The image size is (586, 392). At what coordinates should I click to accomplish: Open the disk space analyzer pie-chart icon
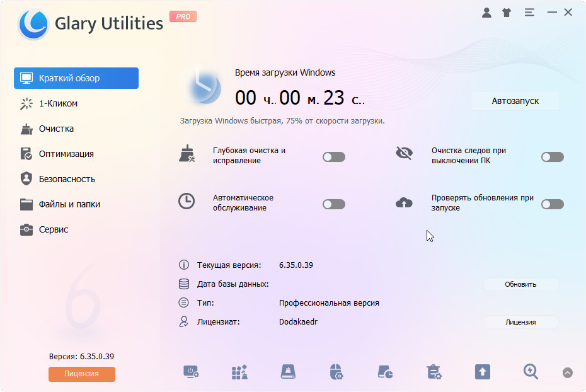[x=385, y=372]
